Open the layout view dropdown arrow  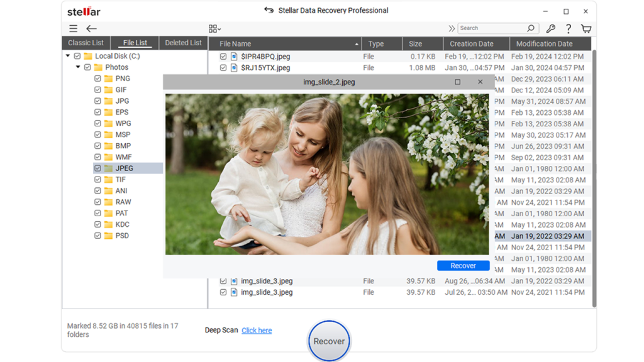(219, 28)
